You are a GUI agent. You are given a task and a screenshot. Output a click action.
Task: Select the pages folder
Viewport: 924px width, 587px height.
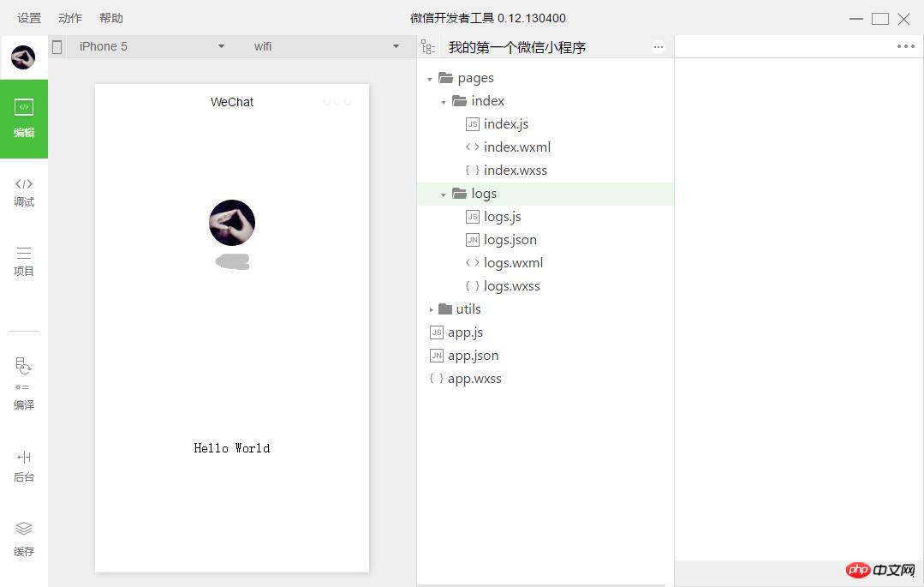475,78
